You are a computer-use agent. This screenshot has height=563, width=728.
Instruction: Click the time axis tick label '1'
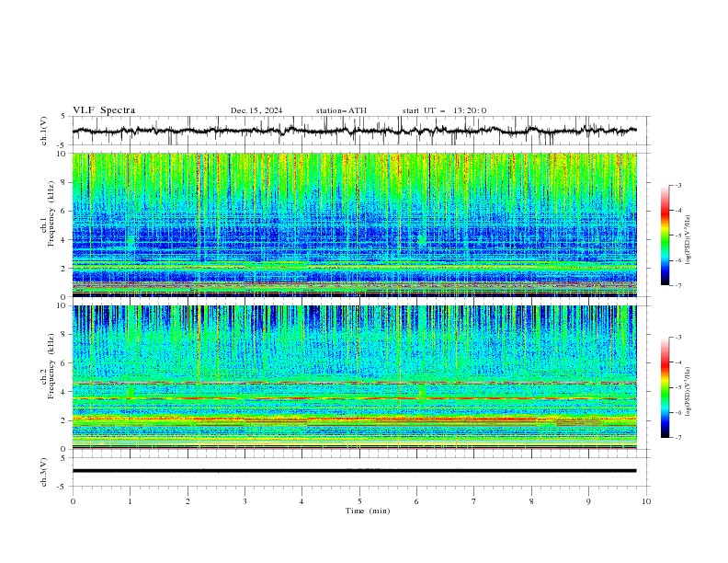pyautogui.click(x=130, y=501)
